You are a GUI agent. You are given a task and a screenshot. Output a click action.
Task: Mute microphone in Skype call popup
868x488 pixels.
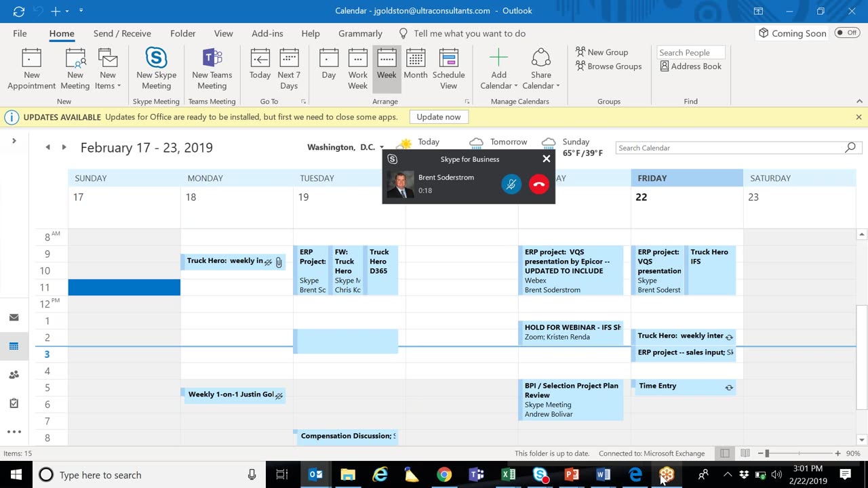tap(511, 184)
